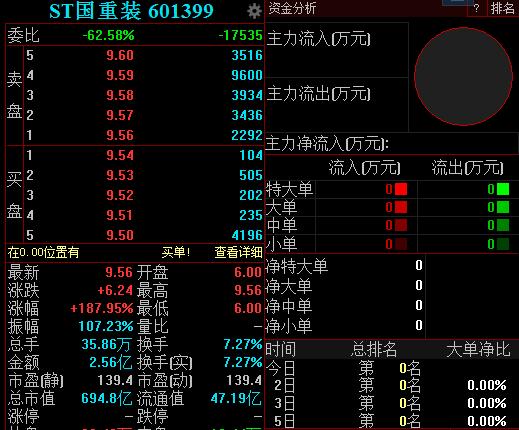
Task: Click the 市盈(静) value 139.4
Action: point(115,380)
